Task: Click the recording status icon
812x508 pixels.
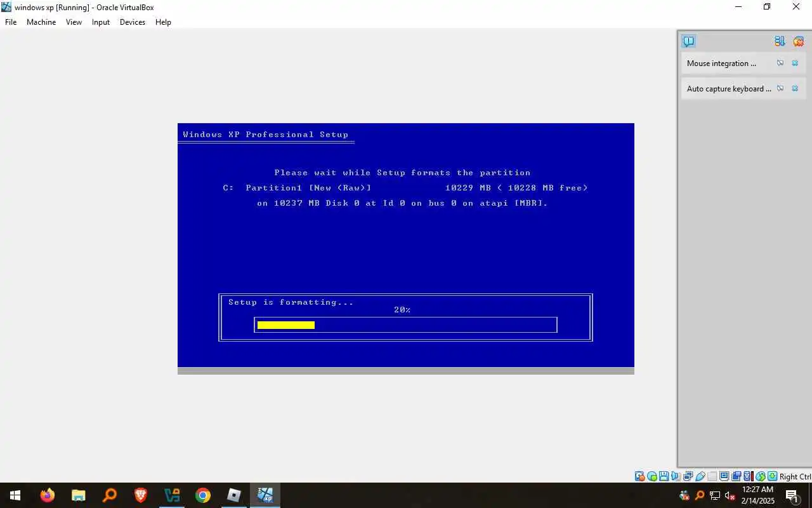Action: coord(736,476)
